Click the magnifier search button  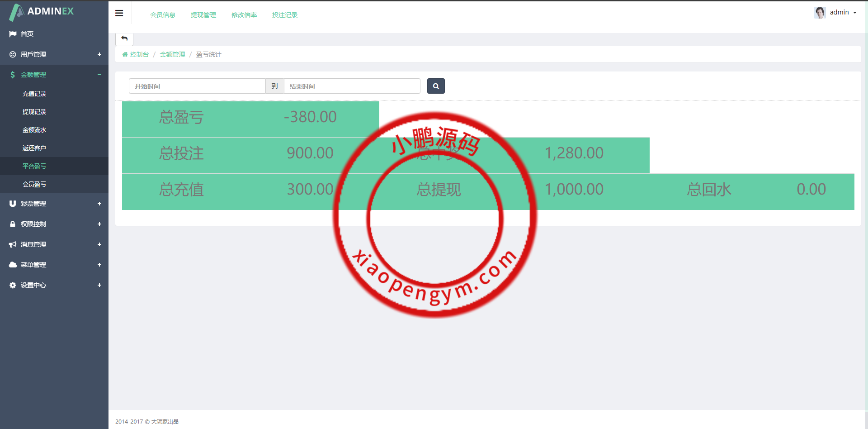point(436,86)
